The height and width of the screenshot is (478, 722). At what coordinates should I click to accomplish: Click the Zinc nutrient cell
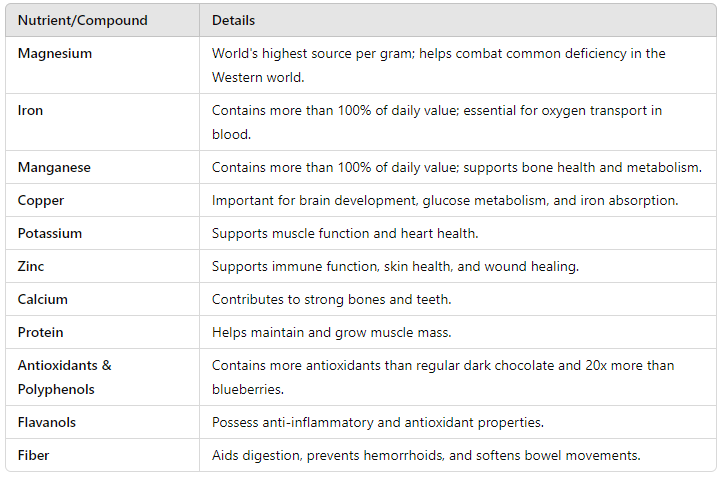point(31,266)
